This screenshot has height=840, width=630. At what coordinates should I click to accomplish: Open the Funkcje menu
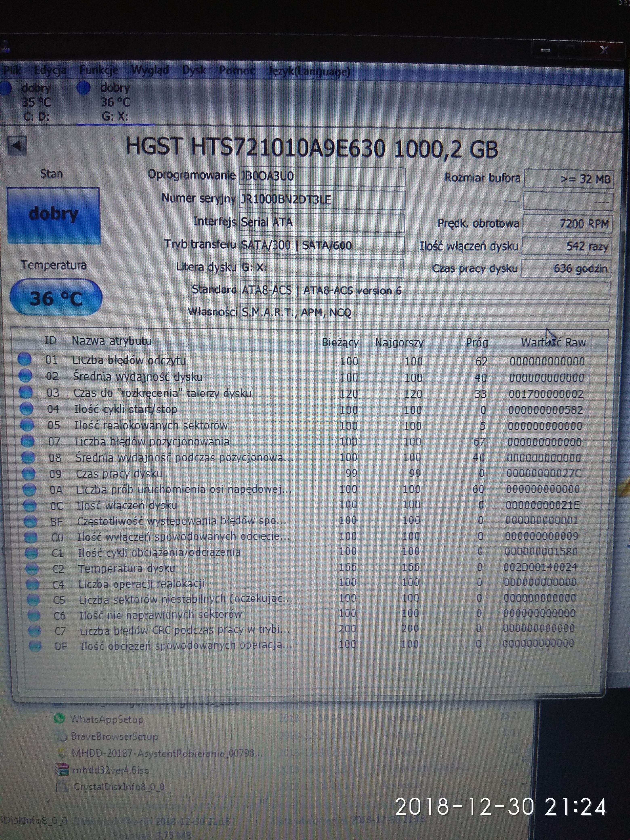click(x=99, y=70)
